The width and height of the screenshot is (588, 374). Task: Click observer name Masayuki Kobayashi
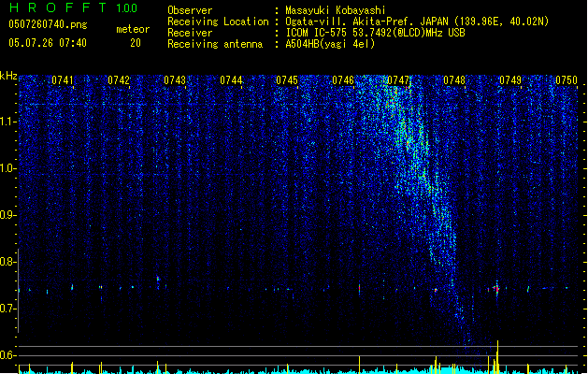pos(336,10)
